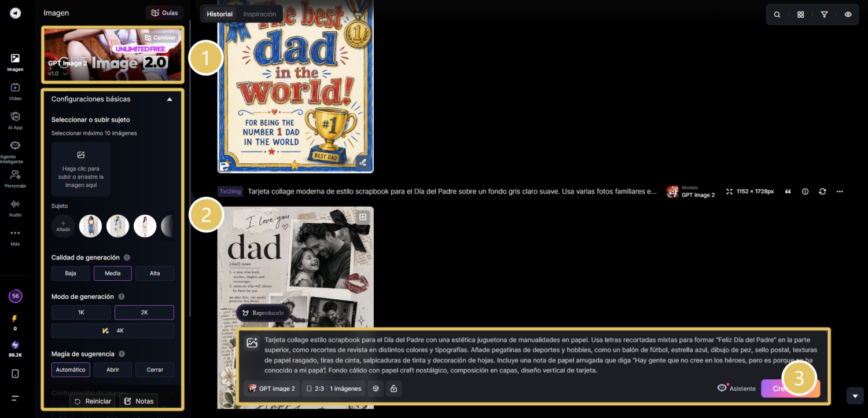Set Magia de sugerencia to Automático
The width and height of the screenshot is (868, 418).
(x=71, y=369)
